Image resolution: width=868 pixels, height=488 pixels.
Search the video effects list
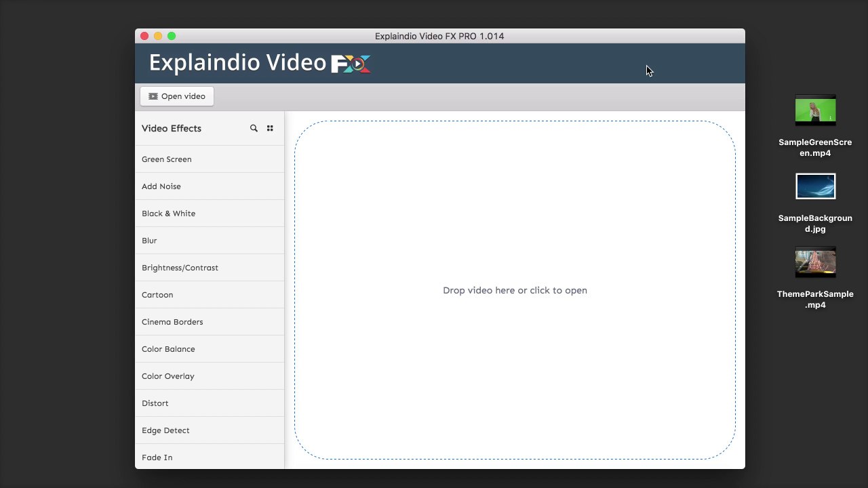254,128
